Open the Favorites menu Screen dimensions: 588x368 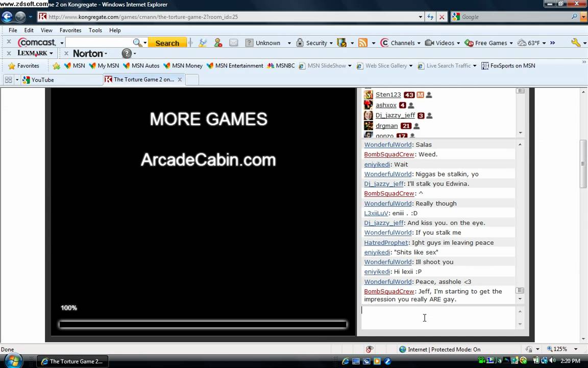[x=70, y=30]
